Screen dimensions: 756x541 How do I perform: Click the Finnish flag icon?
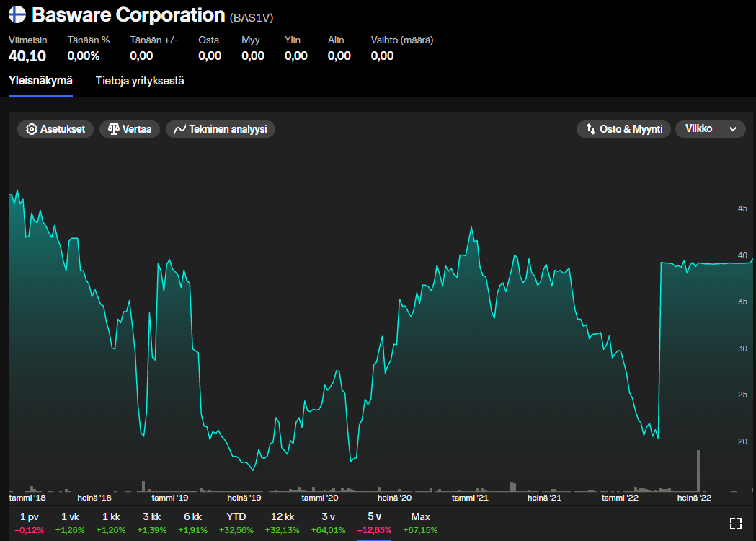[x=17, y=14]
